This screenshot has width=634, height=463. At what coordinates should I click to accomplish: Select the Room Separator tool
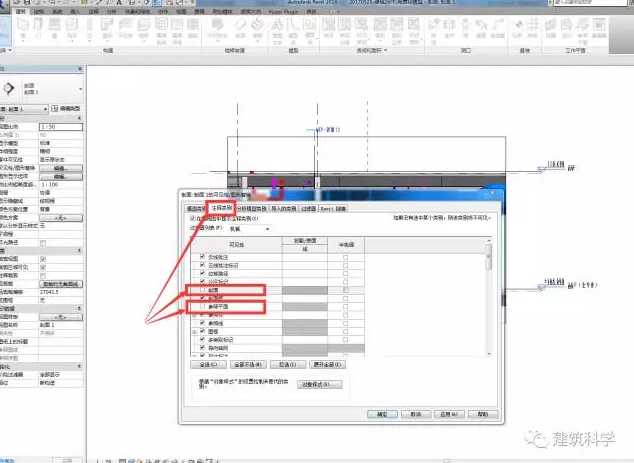pyautogui.click(x=344, y=31)
